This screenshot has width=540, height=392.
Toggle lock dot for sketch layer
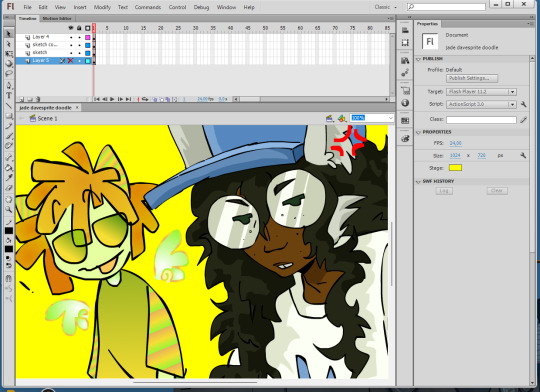pos(80,53)
